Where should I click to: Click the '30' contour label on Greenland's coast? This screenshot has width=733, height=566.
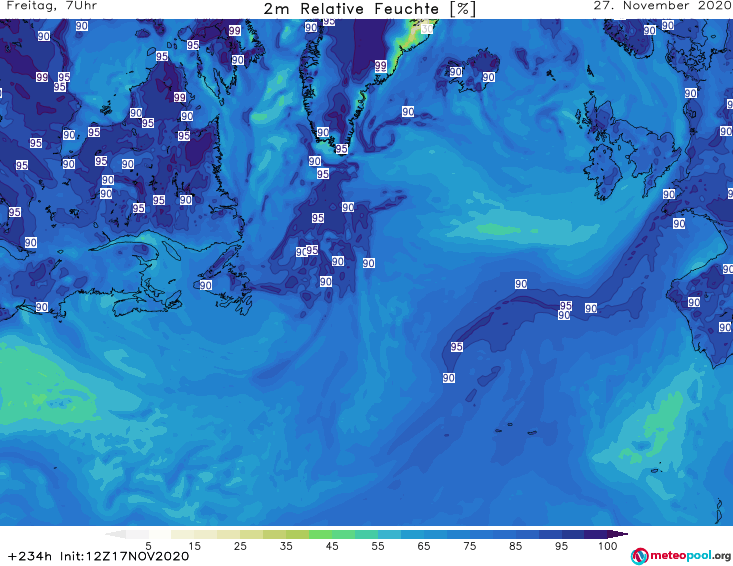[x=427, y=29]
